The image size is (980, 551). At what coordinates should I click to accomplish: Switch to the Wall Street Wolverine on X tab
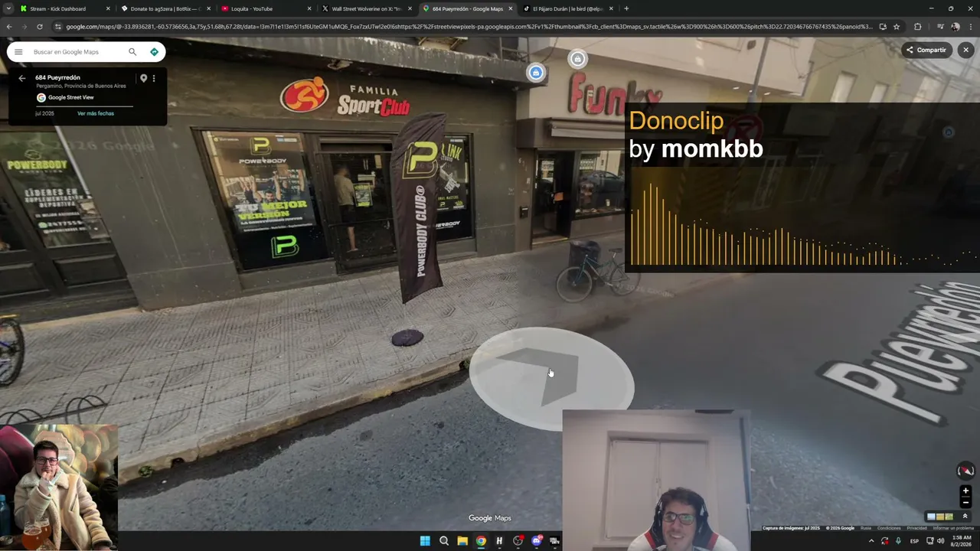(x=365, y=8)
